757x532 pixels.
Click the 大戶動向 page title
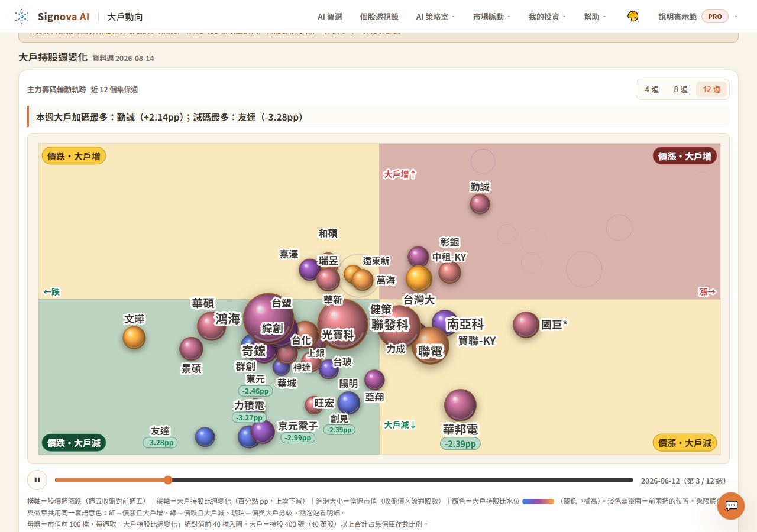point(125,17)
